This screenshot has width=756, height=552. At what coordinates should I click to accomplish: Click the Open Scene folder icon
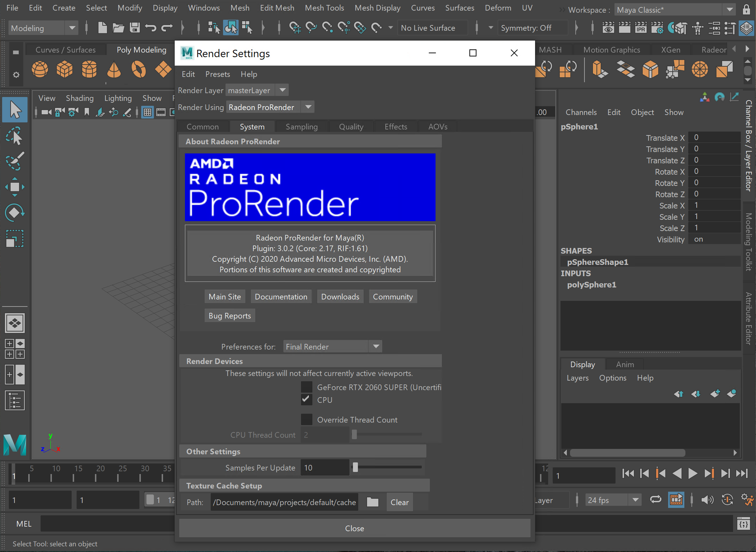[118, 28]
